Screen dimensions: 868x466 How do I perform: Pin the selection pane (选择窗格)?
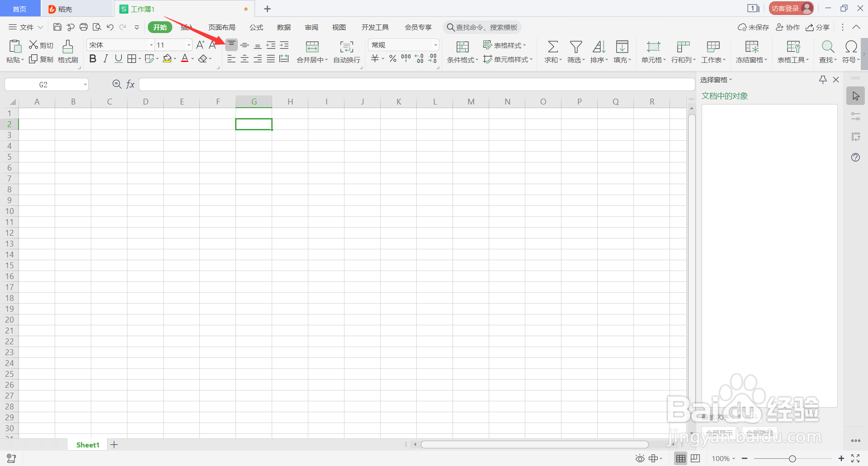pos(823,80)
